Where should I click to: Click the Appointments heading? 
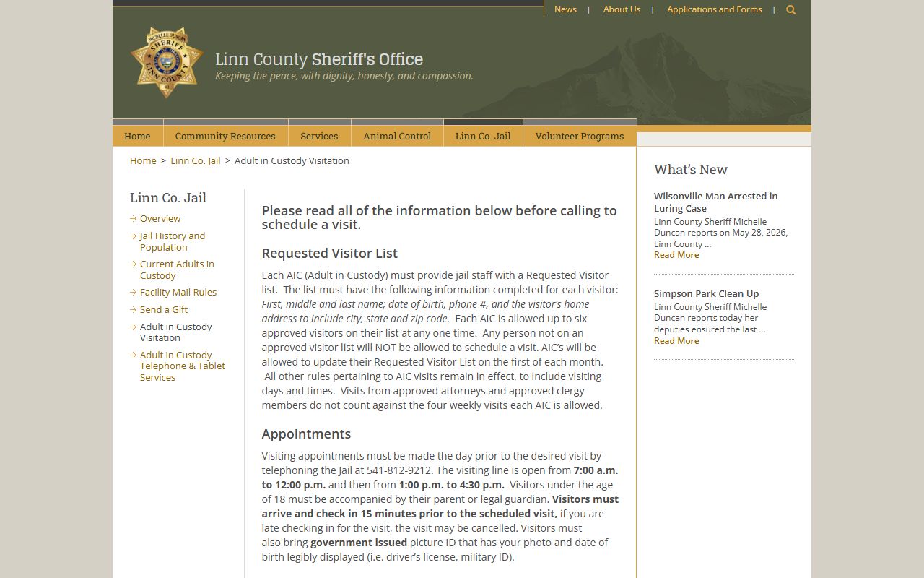pos(306,434)
